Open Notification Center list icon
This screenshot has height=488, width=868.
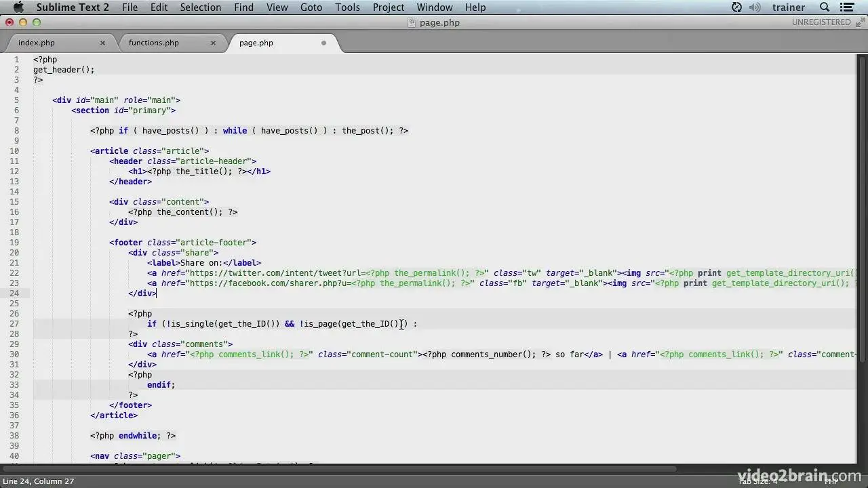pyautogui.click(x=847, y=7)
